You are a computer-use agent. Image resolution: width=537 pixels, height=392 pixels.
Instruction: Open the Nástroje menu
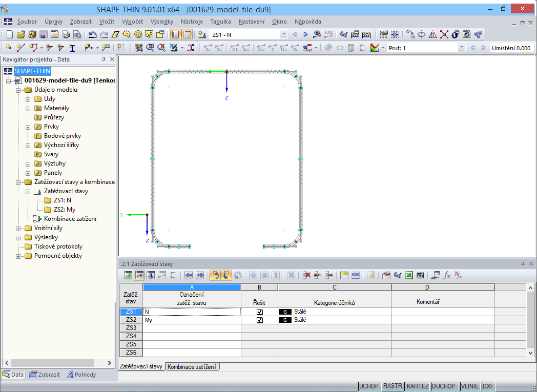click(x=192, y=22)
